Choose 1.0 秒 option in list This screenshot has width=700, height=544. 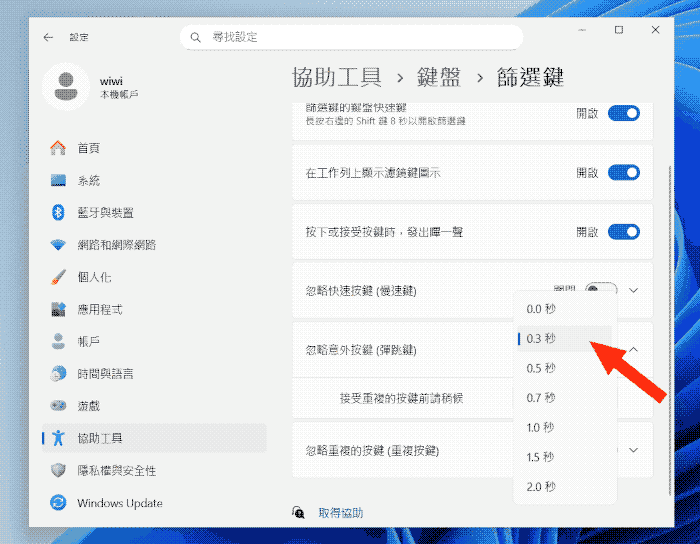[541, 428]
